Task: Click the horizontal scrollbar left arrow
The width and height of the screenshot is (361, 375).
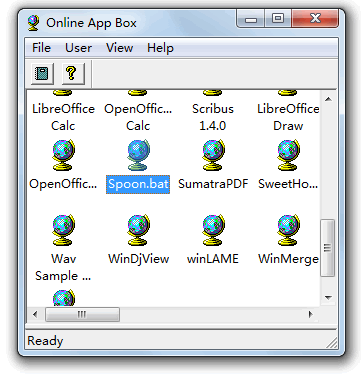Action: coord(35,314)
